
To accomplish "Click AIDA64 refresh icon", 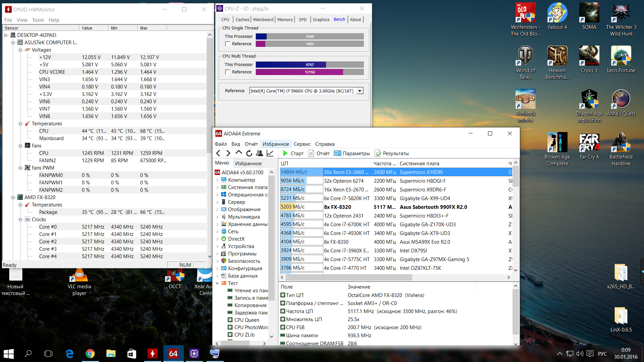I will pyautogui.click(x=249, y=153).
